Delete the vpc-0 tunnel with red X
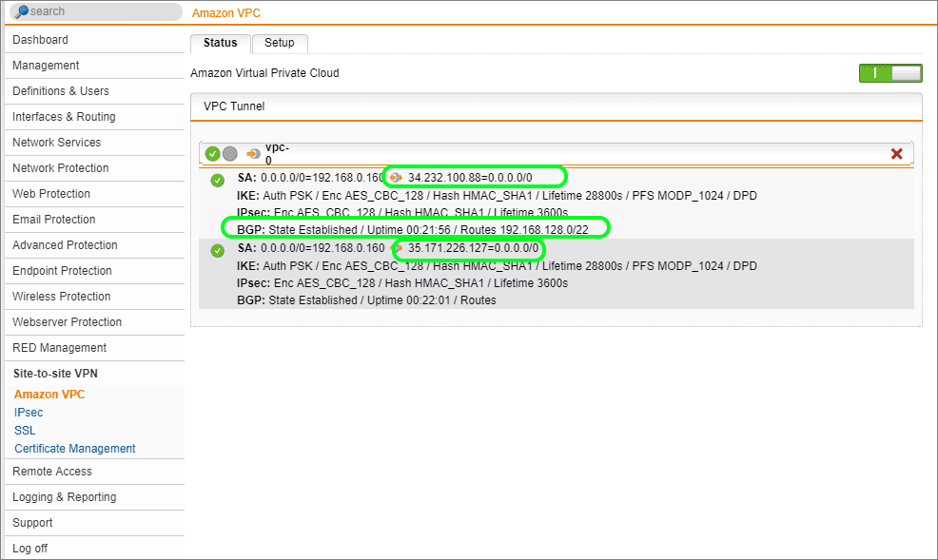This screenshot has width=938, height=560. point(896,154)
